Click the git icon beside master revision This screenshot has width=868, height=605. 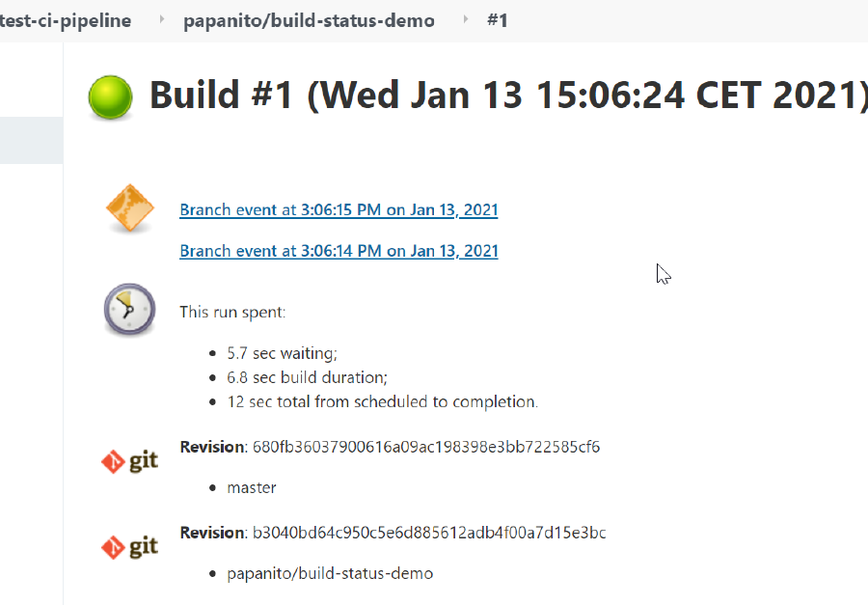pyautogui.click(x=129, y=461)
